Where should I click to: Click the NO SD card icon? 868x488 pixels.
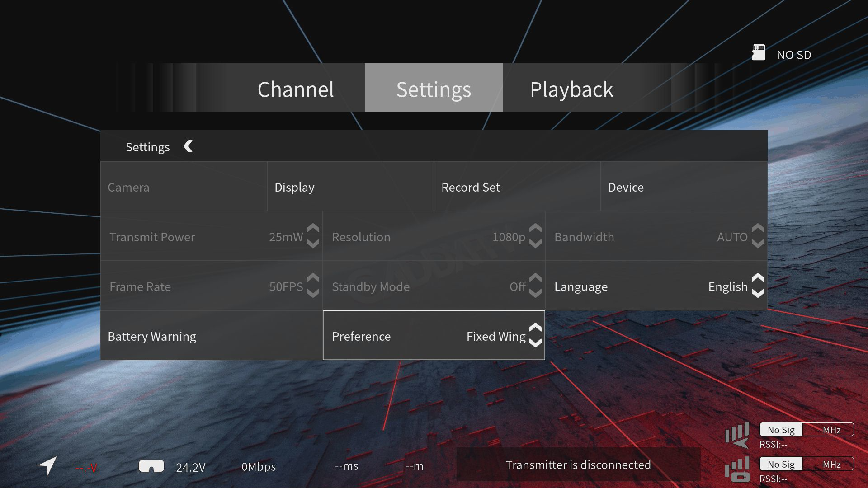(x=759, y=52)
